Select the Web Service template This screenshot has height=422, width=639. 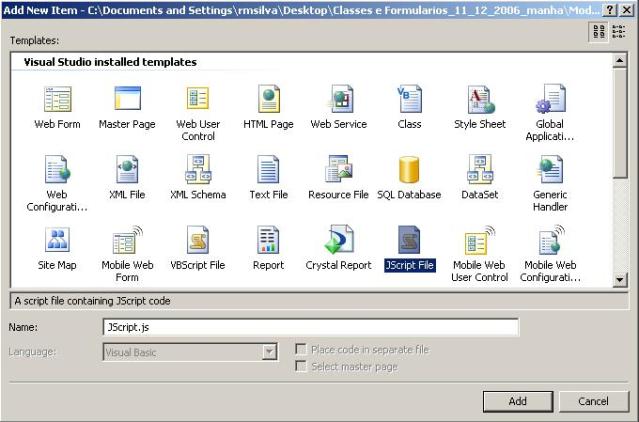click(338, 100)
